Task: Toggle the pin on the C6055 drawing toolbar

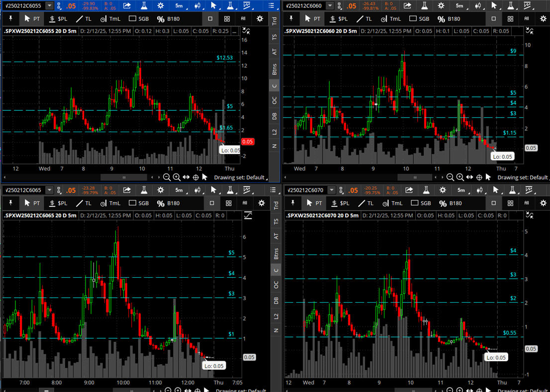Action: (x=10, y=19)
